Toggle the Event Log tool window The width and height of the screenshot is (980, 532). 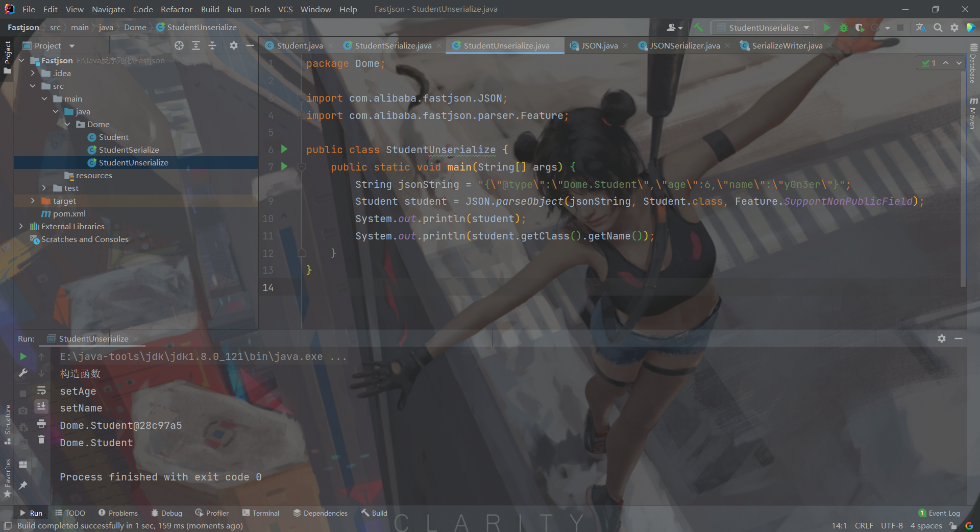939,513
